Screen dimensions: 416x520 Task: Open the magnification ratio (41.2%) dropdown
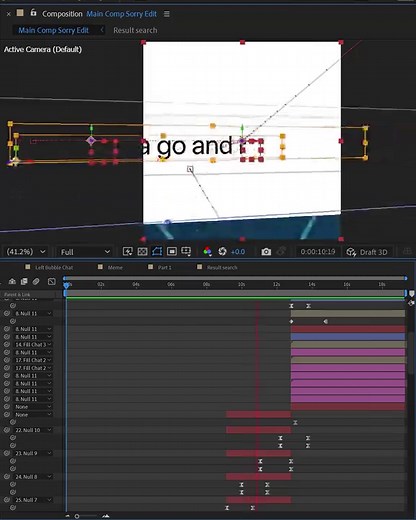pyautogui.click(x=26, y=251)
